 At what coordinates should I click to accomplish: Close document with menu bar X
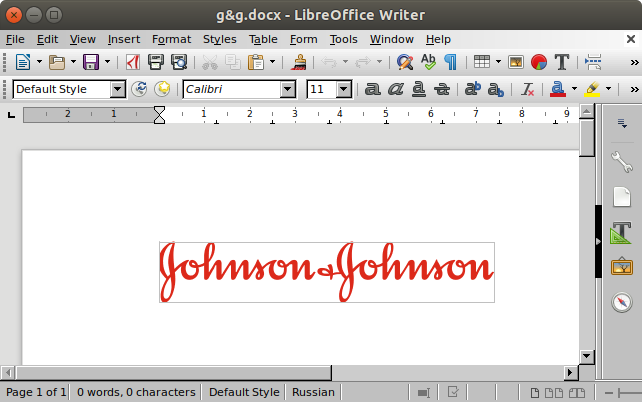coord(631,39)
